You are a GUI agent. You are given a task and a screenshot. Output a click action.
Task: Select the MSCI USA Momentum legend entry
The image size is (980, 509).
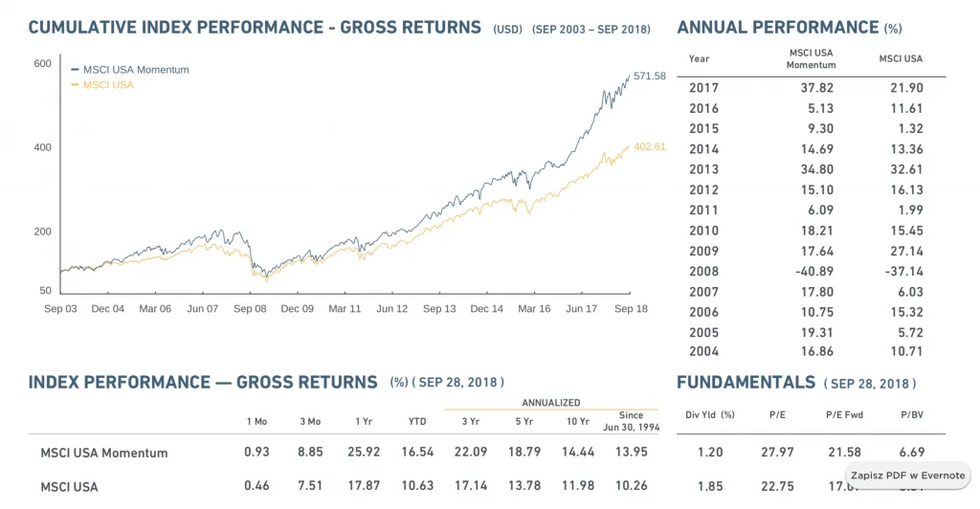coord(130,70)
